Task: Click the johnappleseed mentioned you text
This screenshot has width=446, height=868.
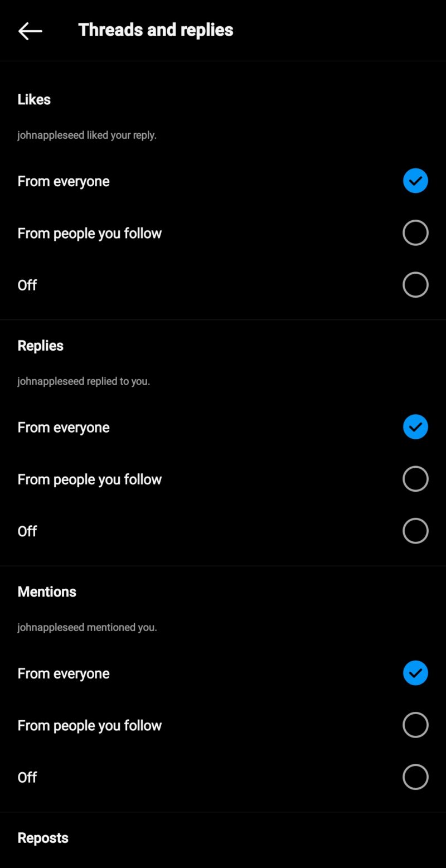Action: coord(87,627)
